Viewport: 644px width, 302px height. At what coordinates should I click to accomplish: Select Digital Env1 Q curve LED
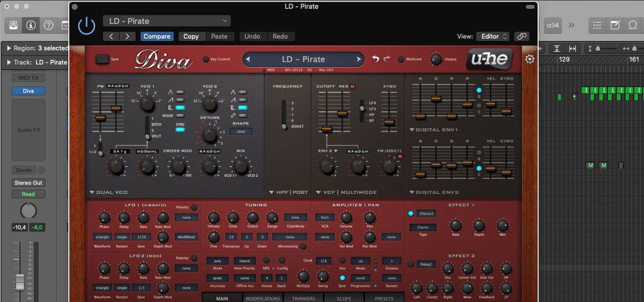pos(479,91)
